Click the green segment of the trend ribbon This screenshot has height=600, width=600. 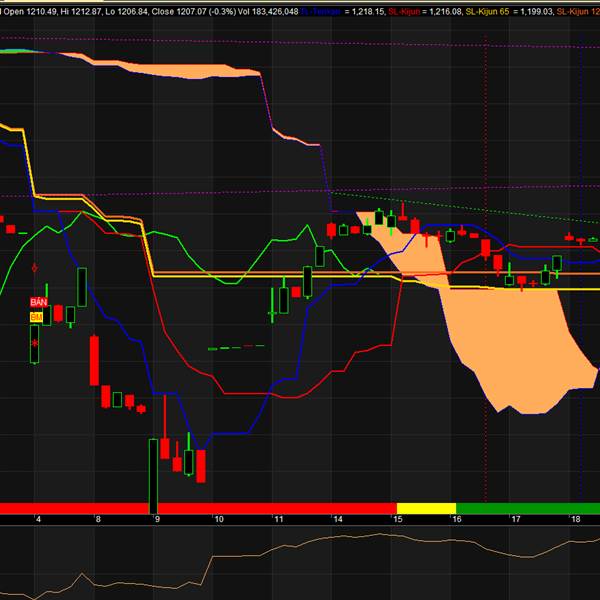coord(528,508)
